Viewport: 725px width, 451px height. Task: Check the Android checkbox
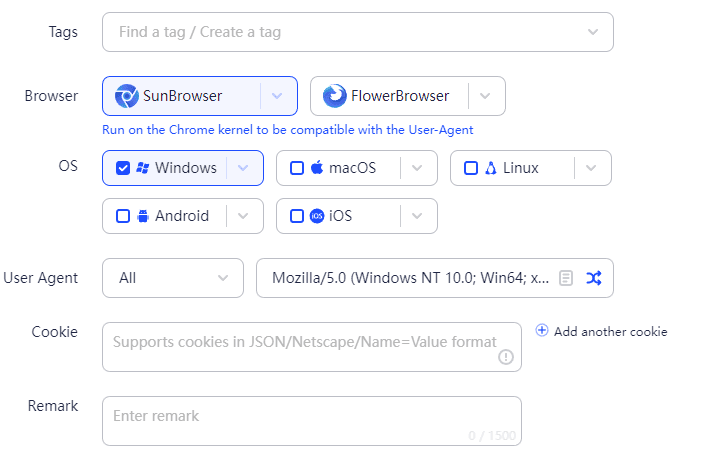pyautogui.click(x=123, y=216)
